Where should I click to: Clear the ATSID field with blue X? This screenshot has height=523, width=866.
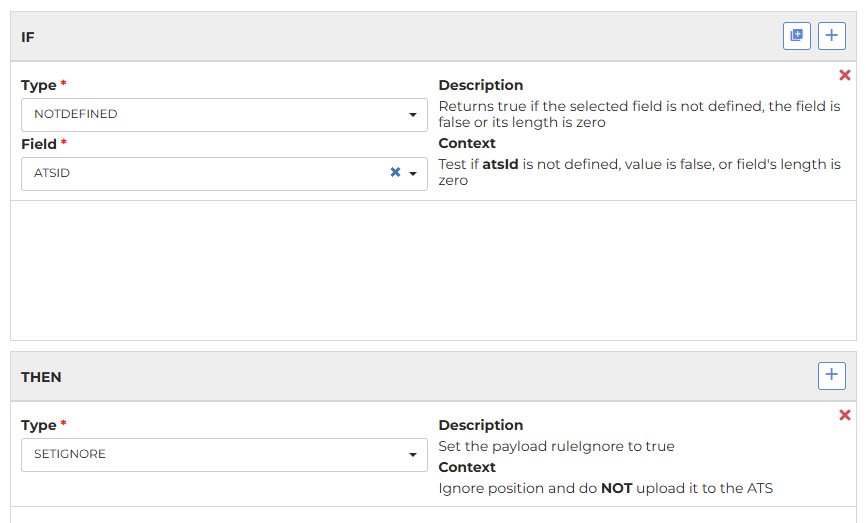pos(395,172)
